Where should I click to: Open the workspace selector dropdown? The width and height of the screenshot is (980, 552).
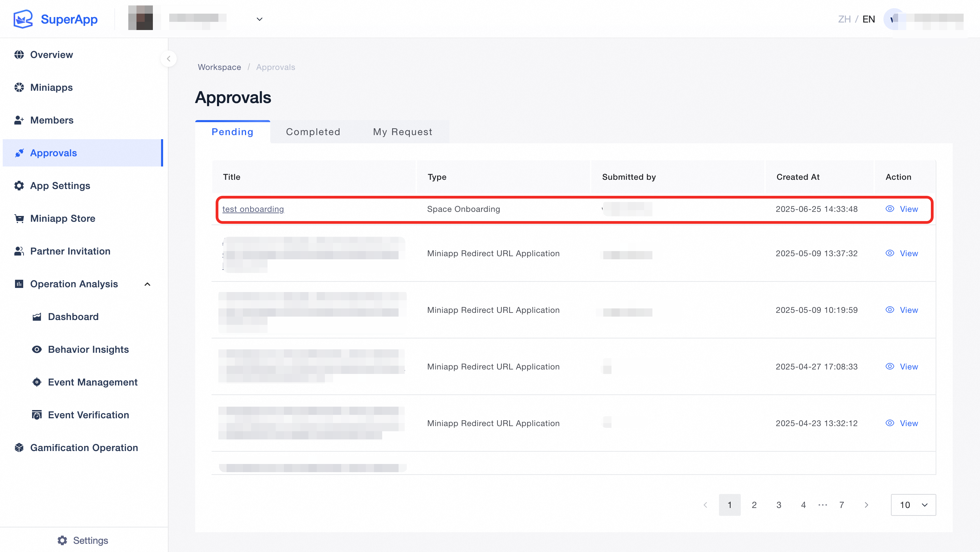(x=259, y=19)
